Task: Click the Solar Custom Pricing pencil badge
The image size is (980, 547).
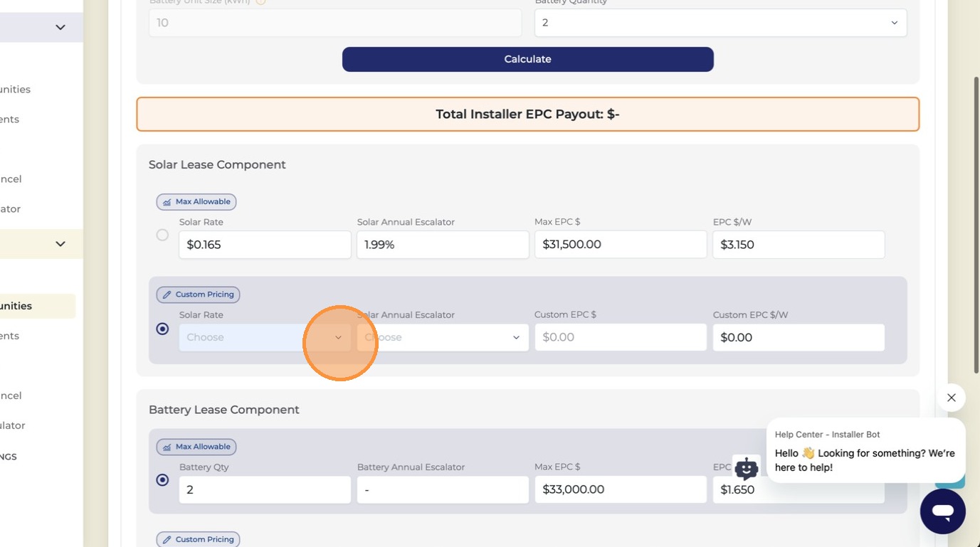Action: (198, 294)
